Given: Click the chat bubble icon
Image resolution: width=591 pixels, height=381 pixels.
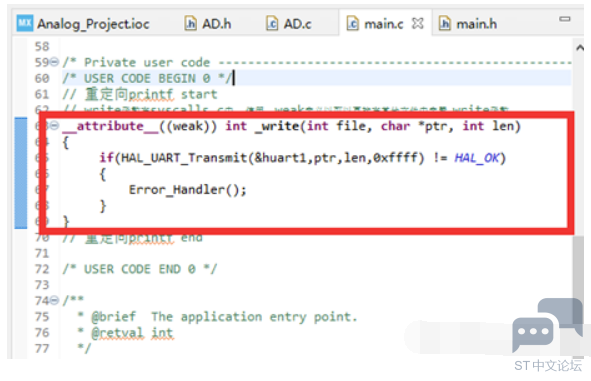Looking at the screenshot, I should [x=547, y=326].
